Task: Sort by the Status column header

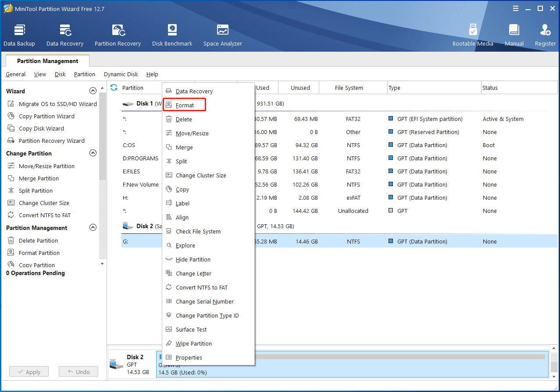Action: click(519, 88)
